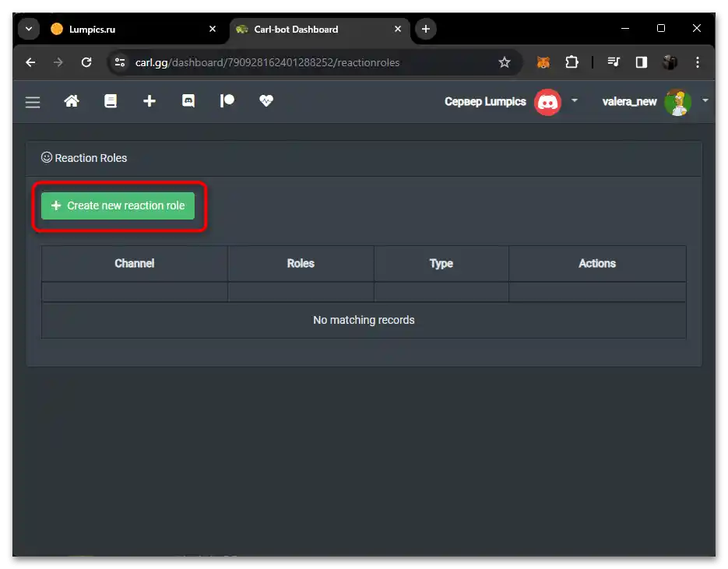This screenshot has height=569, width=728.
Task: Click the valera_new user avatar
Action: (678, 102)
